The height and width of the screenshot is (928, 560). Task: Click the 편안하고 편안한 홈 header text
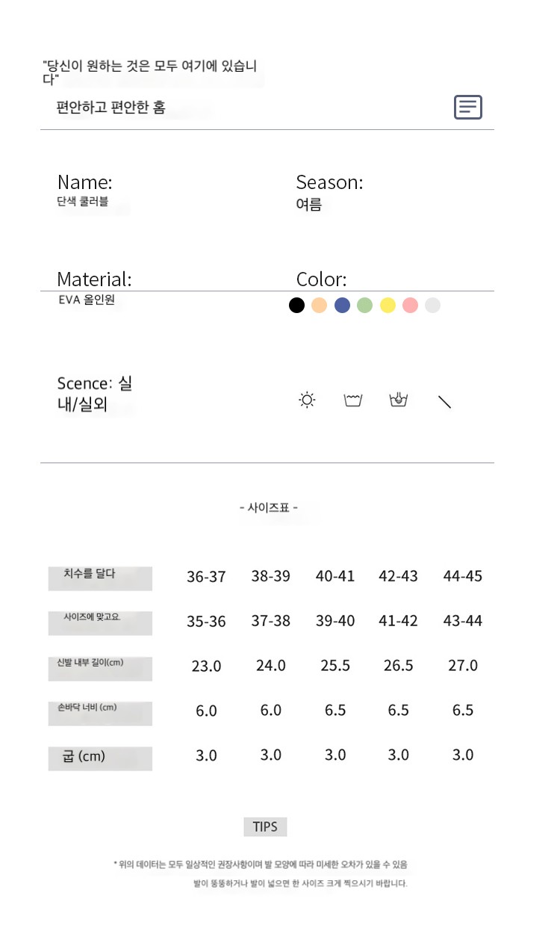point(111,108)
